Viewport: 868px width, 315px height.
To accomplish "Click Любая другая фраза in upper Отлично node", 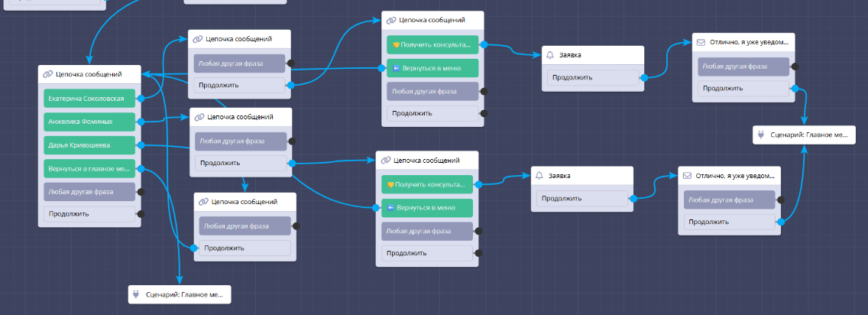I will tap(743, 67).
